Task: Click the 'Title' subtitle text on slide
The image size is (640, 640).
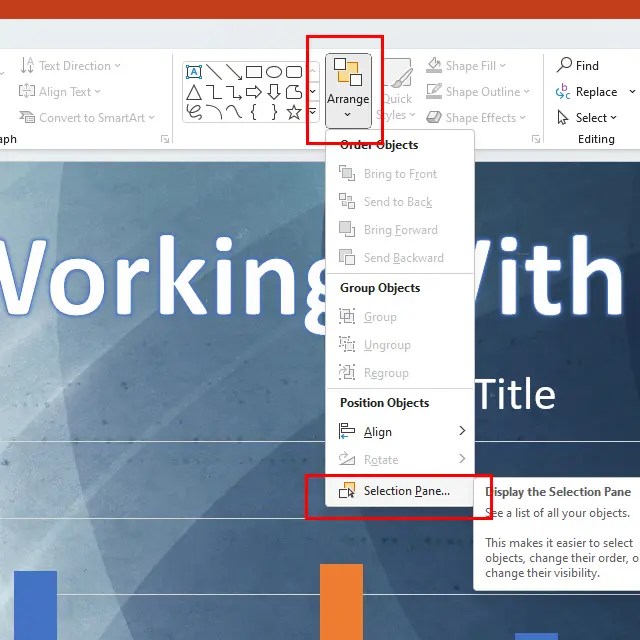Action: point(516,394)
